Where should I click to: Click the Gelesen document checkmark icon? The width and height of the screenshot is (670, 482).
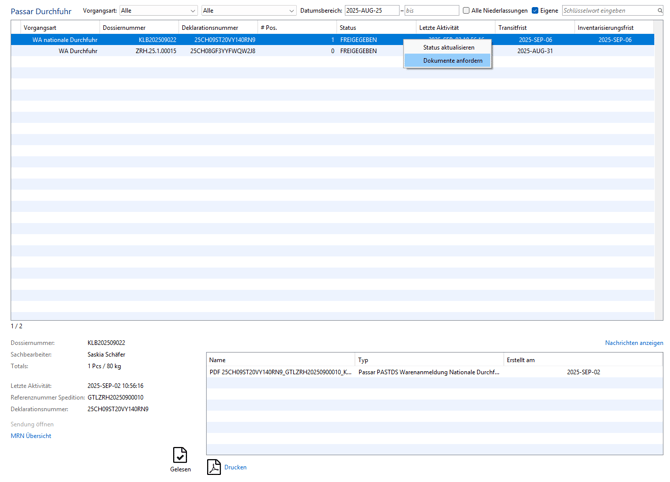coord(180,455)
